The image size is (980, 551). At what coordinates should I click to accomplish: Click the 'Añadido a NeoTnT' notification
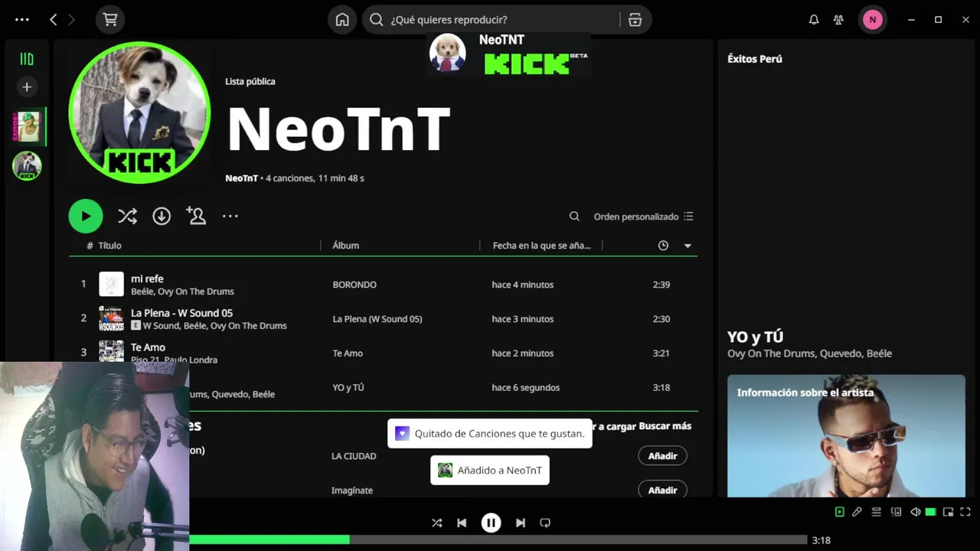[x=490, y=471]
